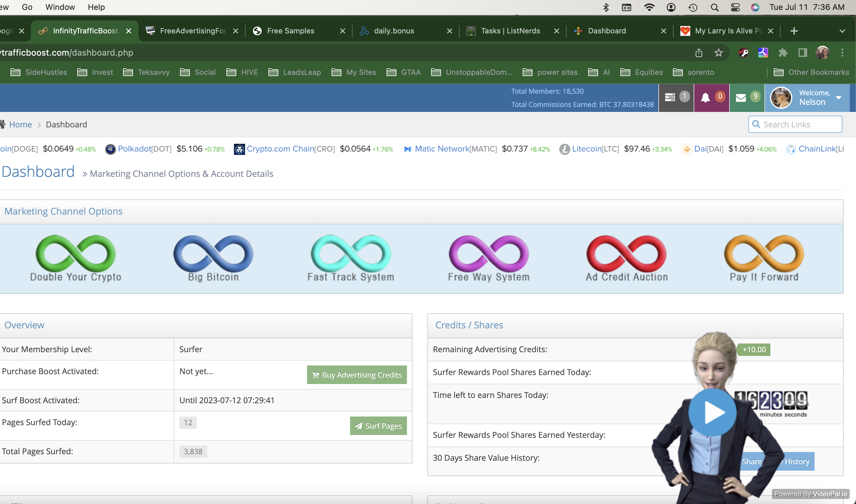
Task: Open the Other Bookmarks folder
Action: (x=811, y=72)
